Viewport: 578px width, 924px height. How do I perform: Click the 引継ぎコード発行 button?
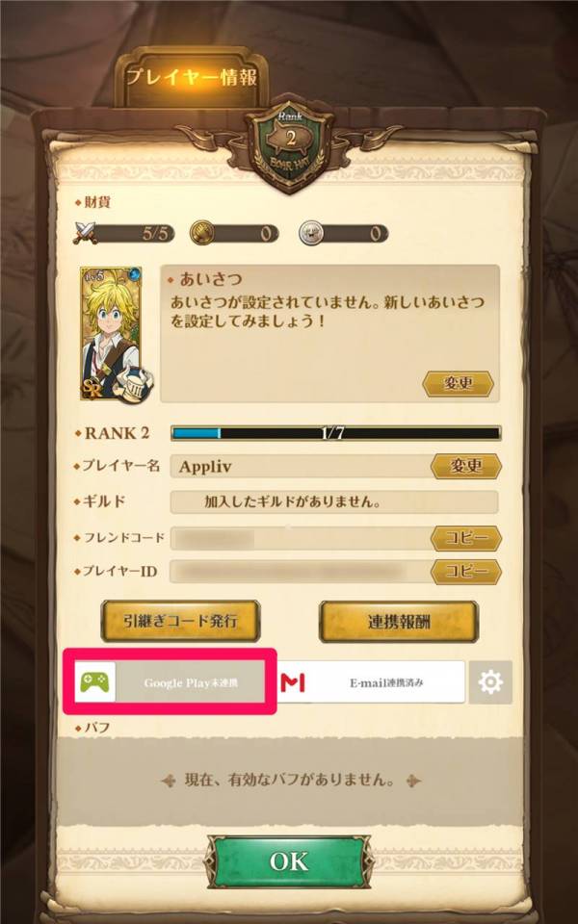(x=180, y=621)
